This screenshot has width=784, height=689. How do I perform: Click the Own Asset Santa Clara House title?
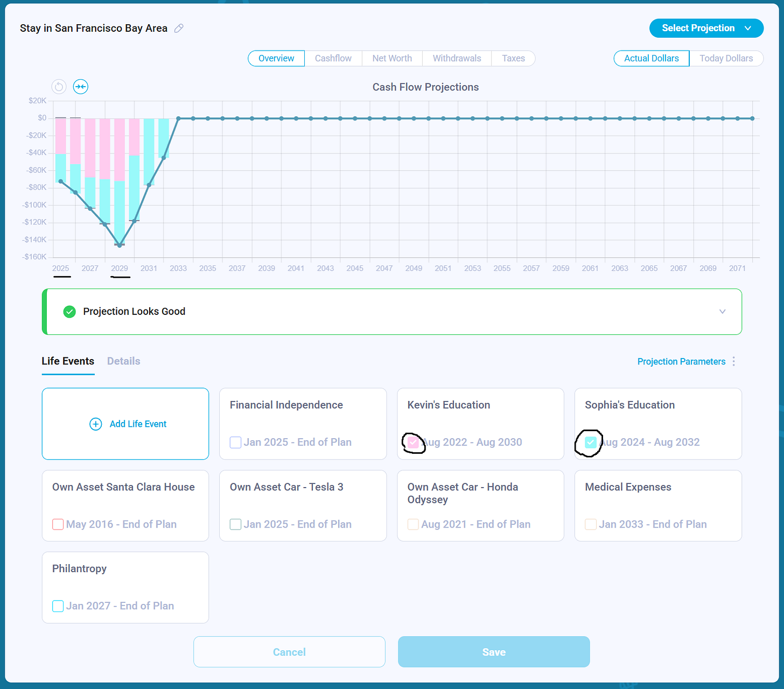(x=123, y=487)
